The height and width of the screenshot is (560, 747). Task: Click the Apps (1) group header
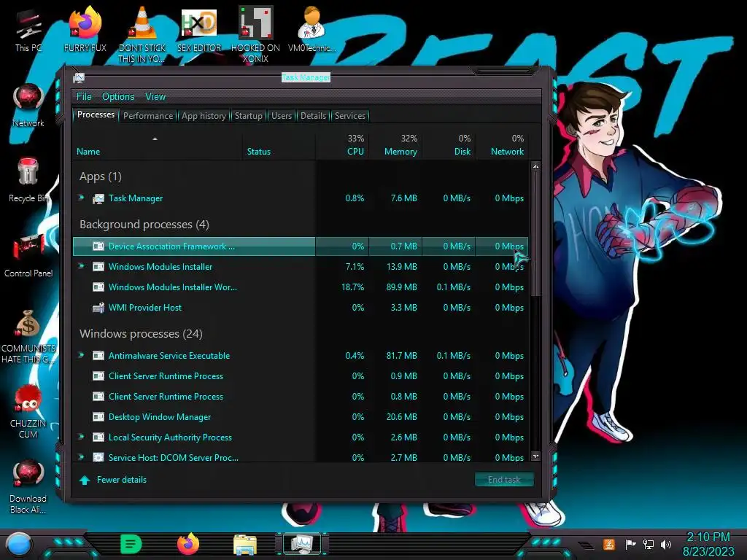[101, 176]
